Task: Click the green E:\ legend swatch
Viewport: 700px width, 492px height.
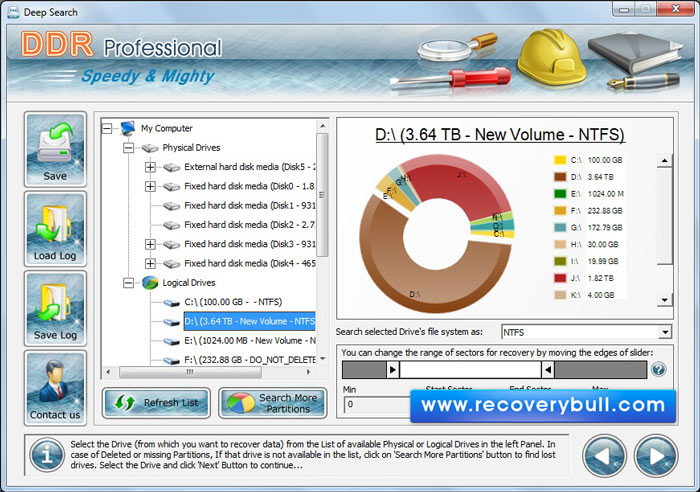Action: tap(560, 194)
